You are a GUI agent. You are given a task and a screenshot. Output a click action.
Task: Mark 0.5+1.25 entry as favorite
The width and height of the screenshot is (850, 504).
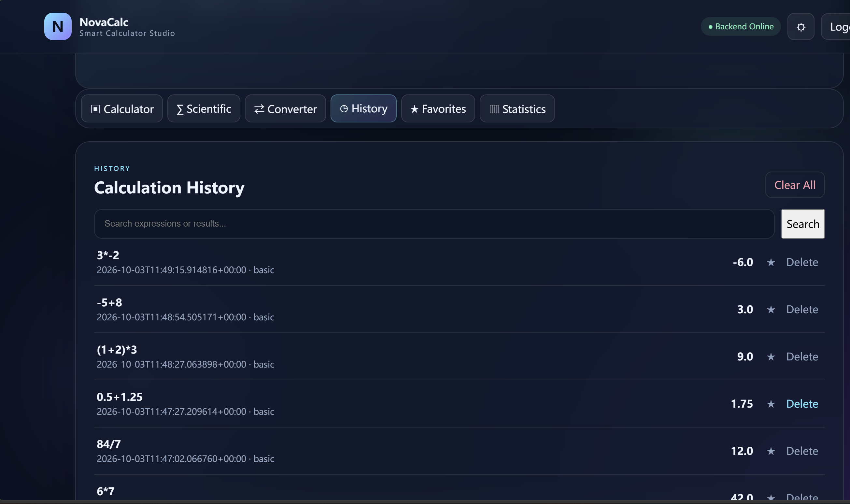tap(771, 404)
